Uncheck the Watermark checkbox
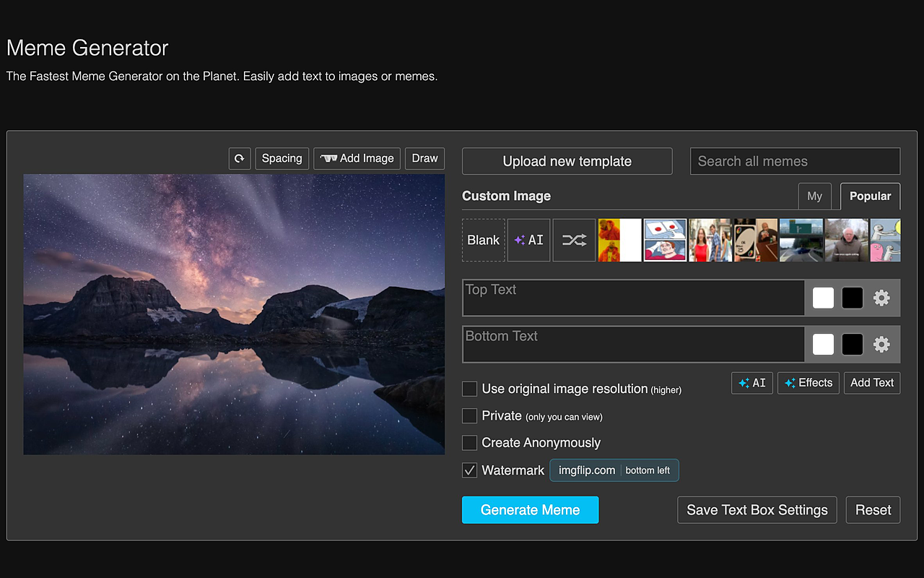This screenshot has width=924, height=578. click(470, 470)
